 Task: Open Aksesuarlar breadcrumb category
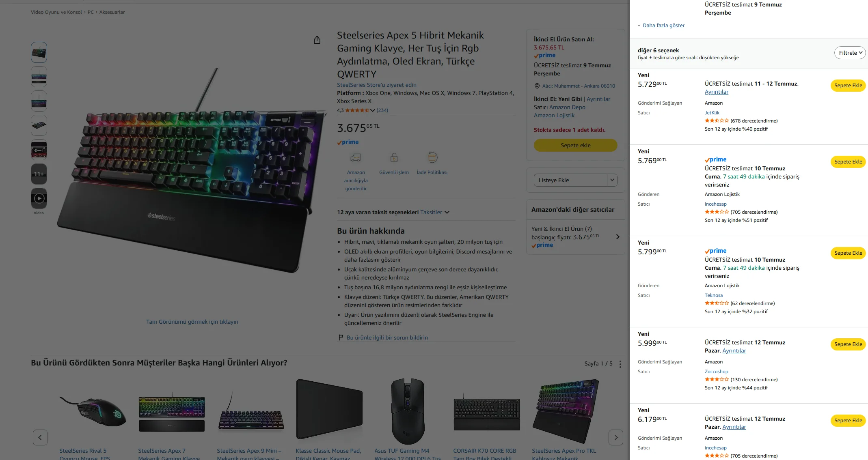(x=112, y=12)
